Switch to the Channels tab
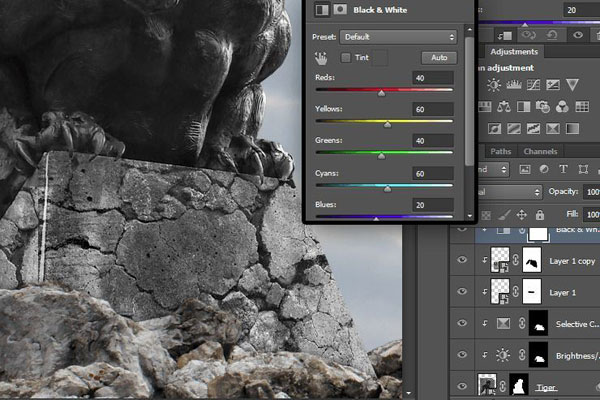This screenshot has width=600, height=400. pos(540,152)
